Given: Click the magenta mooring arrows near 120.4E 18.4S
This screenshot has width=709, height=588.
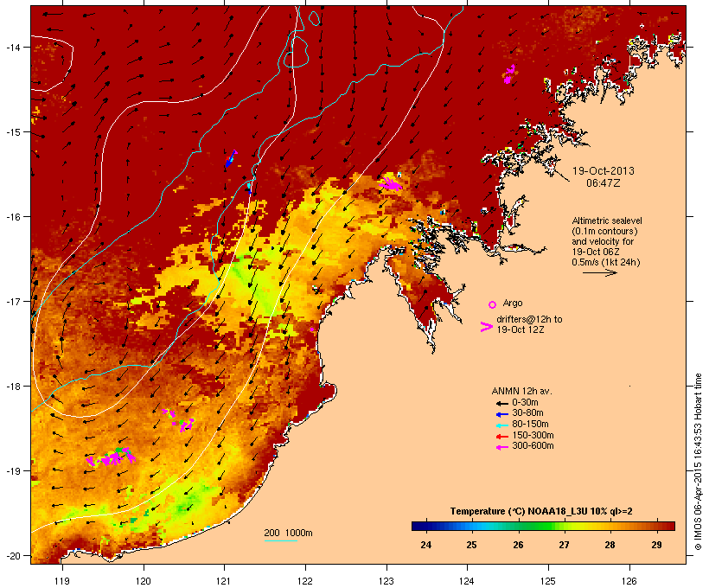Looking at the screenshot, I should tap(179, 420).
